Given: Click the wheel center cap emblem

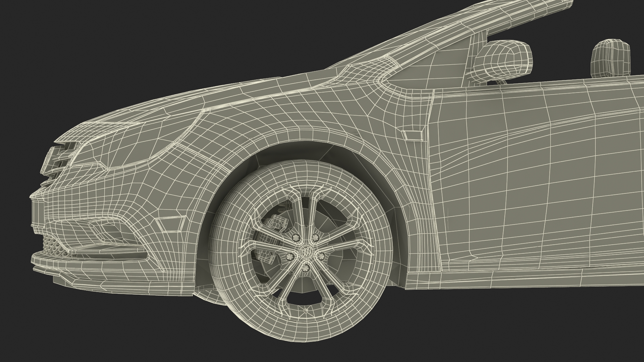Looking at the screenshot, I should click(306, 252).
